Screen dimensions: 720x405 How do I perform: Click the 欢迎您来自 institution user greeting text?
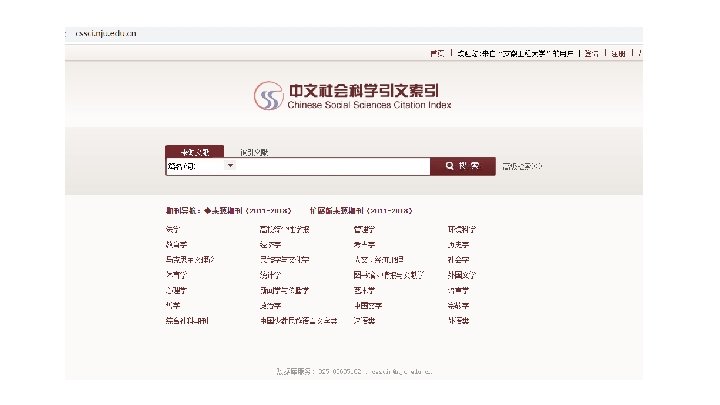pyautogui.click(x=515, y=53)
